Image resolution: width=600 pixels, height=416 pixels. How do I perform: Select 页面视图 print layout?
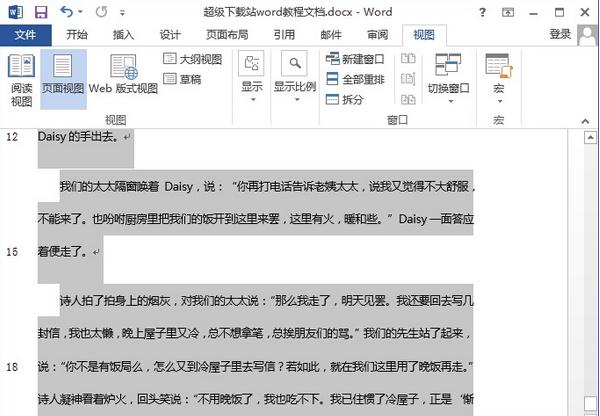63,80
